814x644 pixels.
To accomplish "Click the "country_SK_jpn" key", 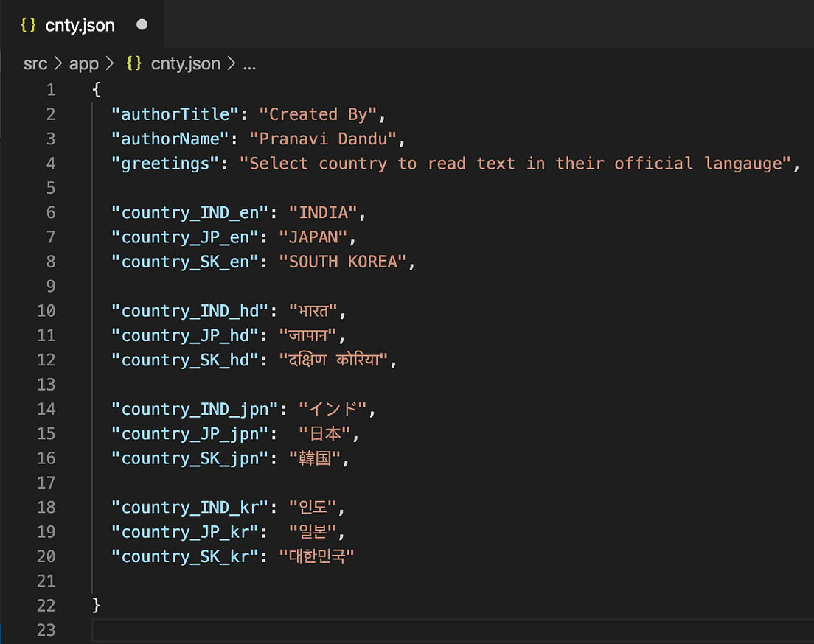I will (190, 458).
